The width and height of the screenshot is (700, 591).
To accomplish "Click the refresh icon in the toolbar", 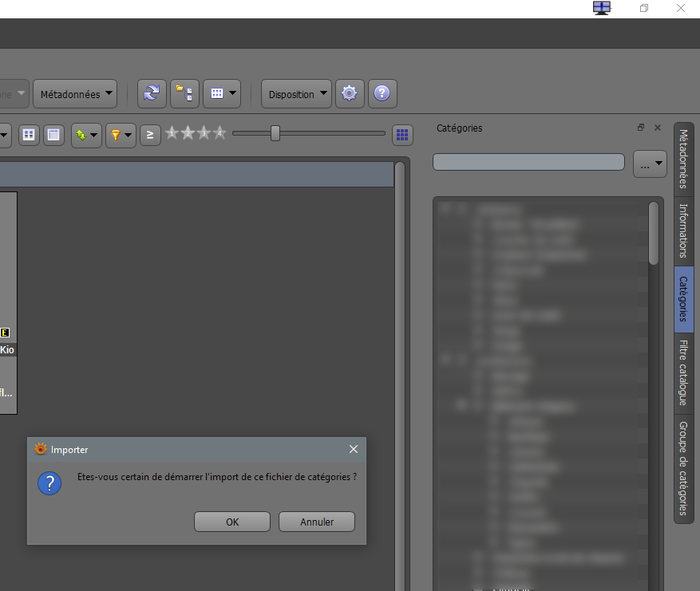I will pyautogui.click(x=152, y=93).
